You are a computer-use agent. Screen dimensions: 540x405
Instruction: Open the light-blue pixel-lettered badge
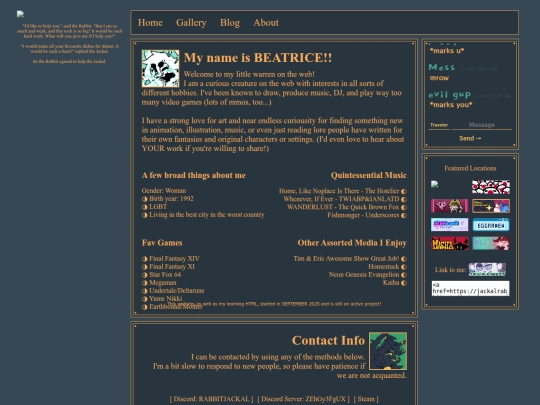pos(491,225)
